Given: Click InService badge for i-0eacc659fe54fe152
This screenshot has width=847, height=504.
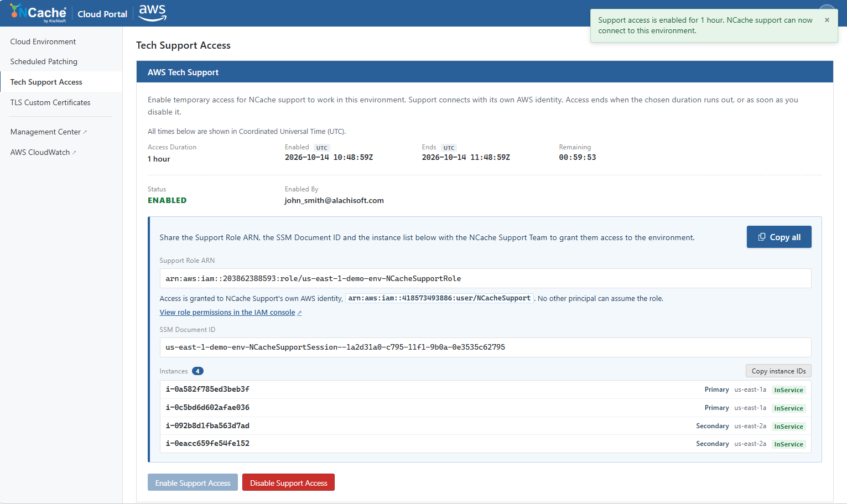Looking at the screenshot, I should [788, 444].
